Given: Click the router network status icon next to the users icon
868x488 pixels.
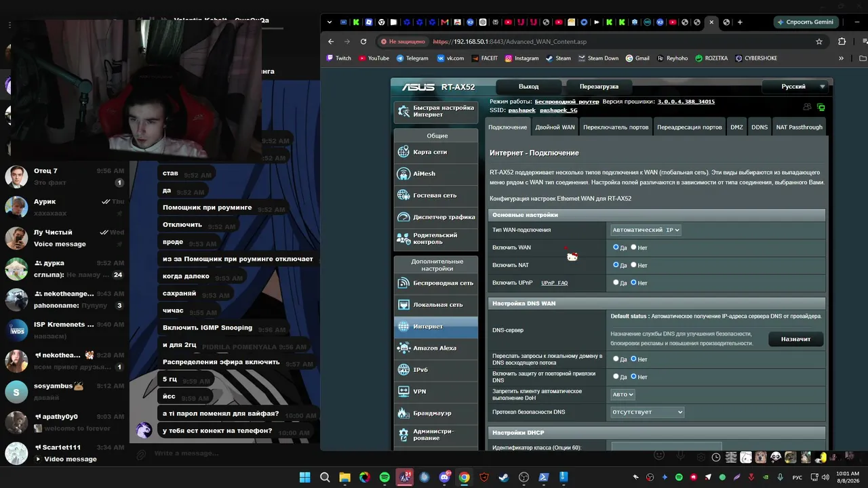Looking at the screenshot, I should tap(821, 107).
